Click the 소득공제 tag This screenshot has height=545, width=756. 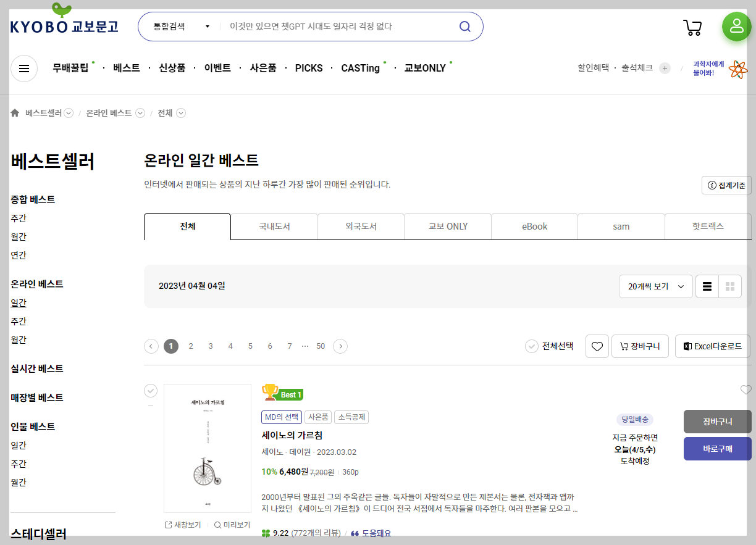click(x=351, y=417)
